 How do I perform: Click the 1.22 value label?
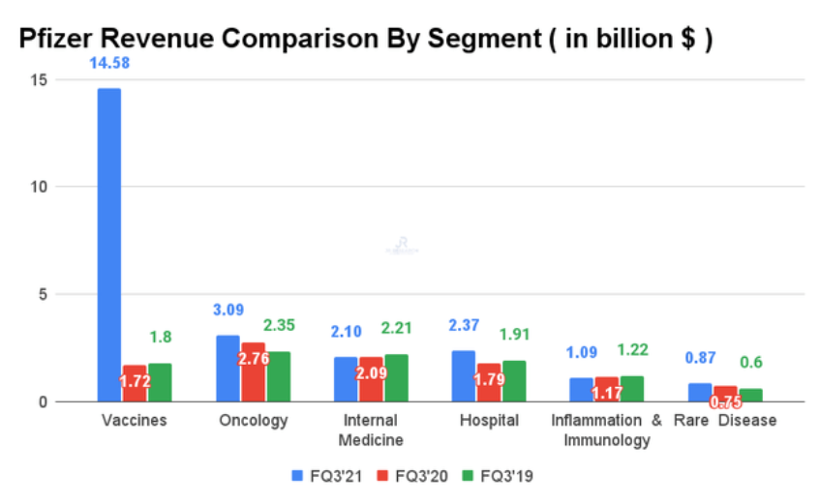pos(633,350)
